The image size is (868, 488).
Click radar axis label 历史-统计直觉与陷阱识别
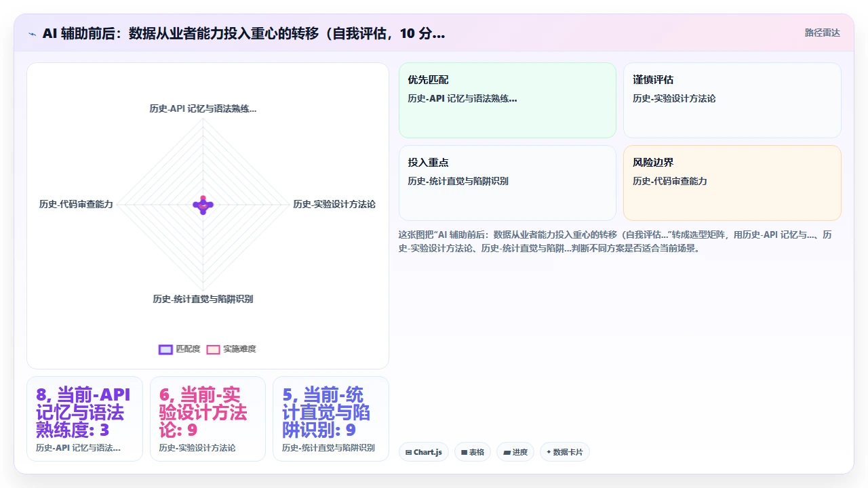203,299
